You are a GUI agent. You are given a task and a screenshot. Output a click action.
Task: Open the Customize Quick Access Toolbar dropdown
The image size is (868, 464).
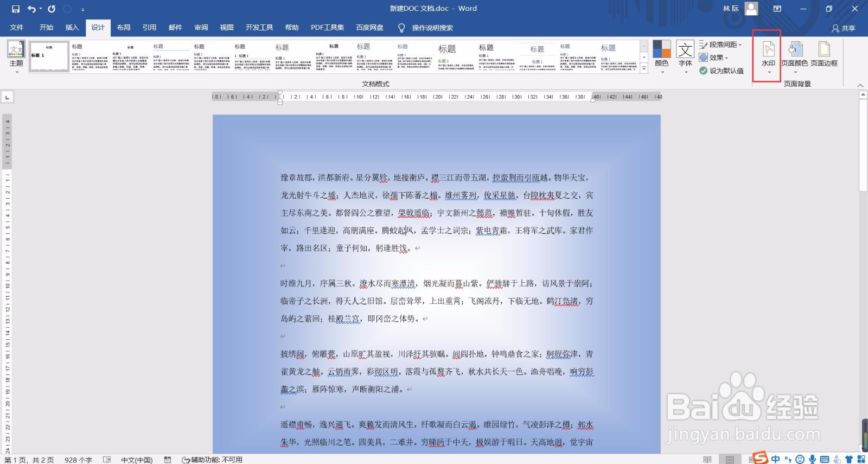click(x=83, y=9)
